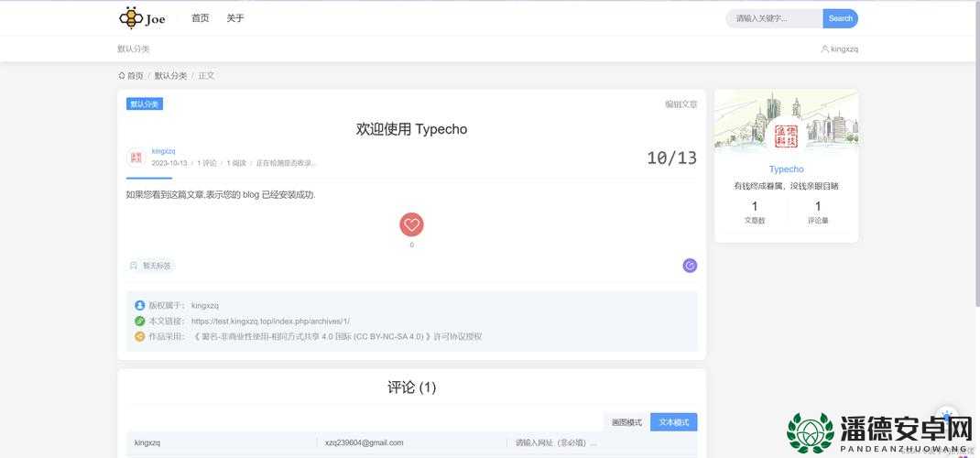This screenshot has height=458, width=980.
Task: Click the home icon in breadcrumb
Action: [121, 76]
